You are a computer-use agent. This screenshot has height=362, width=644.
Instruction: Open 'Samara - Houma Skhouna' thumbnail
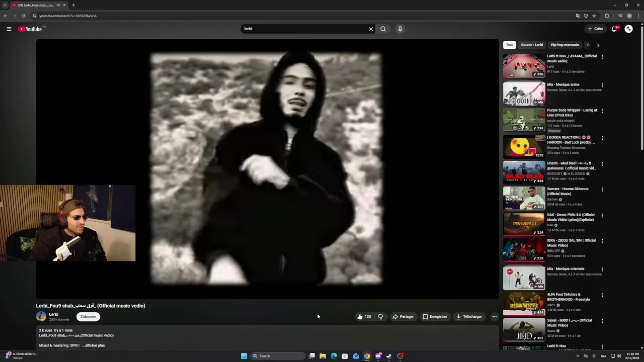click(524, 198)
